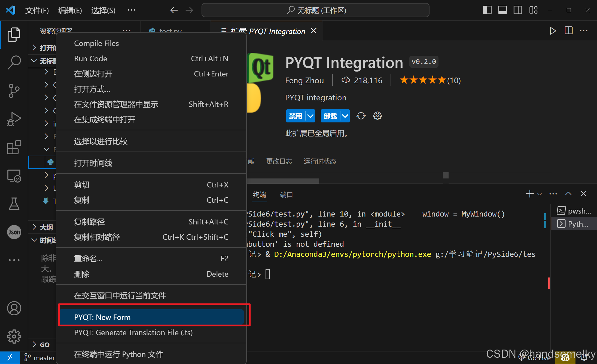This screenshot has width=597, height=364.
Task: Open the terminal launch profile dropdown
Action: (x=539, y=194)
